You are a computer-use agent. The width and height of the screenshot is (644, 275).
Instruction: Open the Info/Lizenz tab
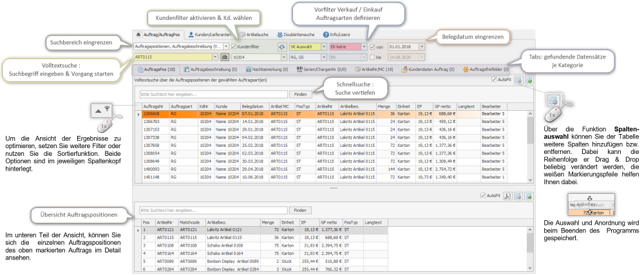pyautogui.click(x=337, y=35)
